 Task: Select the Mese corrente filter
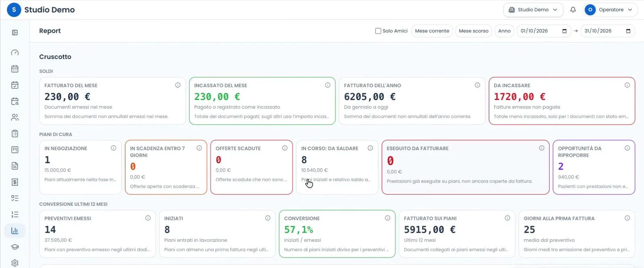(432, 31)
